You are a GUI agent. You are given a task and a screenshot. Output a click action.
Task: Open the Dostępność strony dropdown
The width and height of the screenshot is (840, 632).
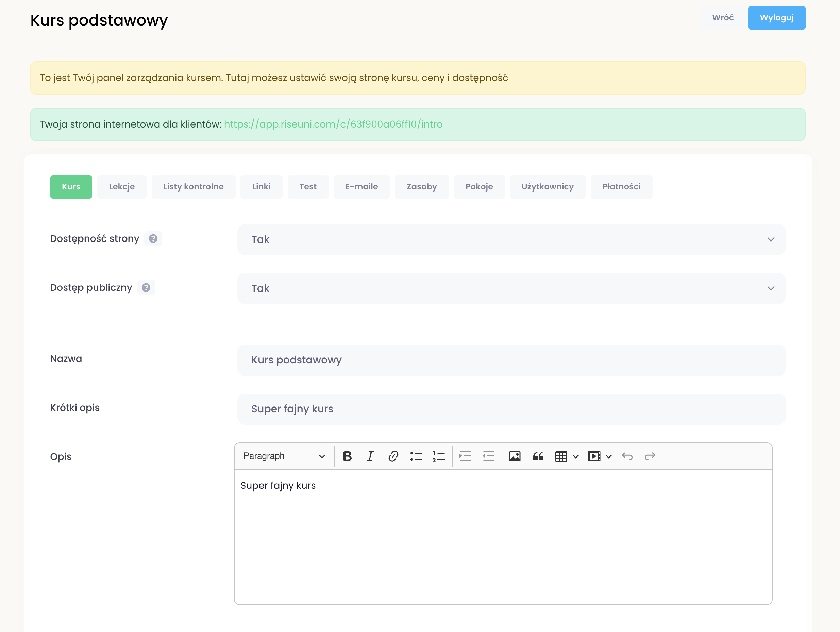pos(511,239)
